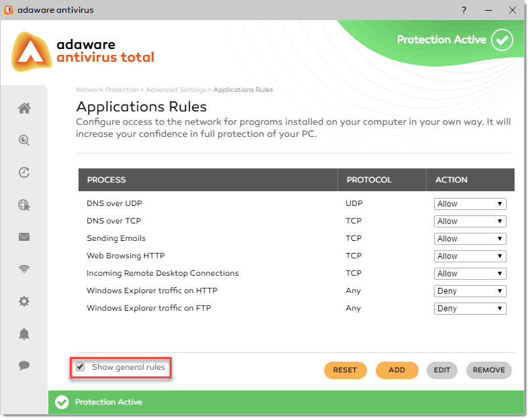
Task: Select Windows Explorer traffic on FTP row
Action: pyautogui.click(x=297, y=308)
